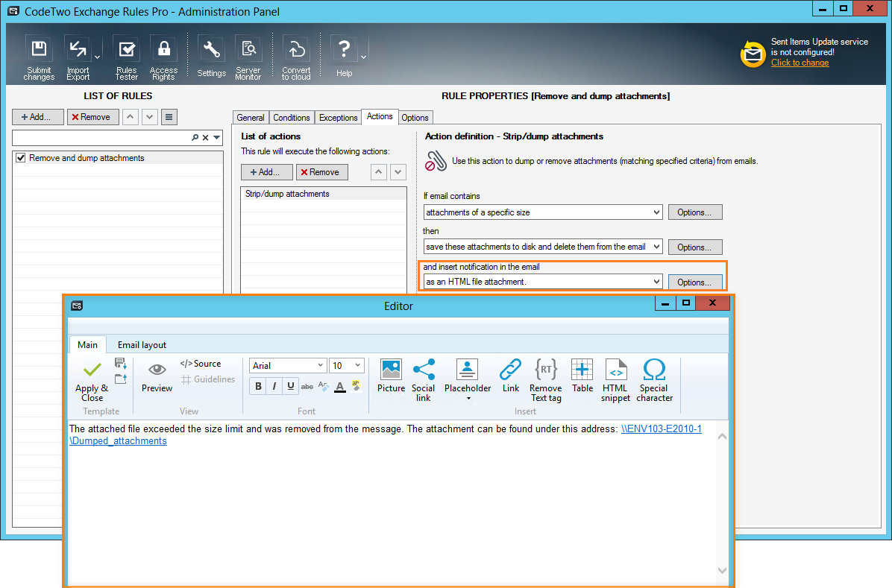Open Server Monitor

[x=248, y=59]
